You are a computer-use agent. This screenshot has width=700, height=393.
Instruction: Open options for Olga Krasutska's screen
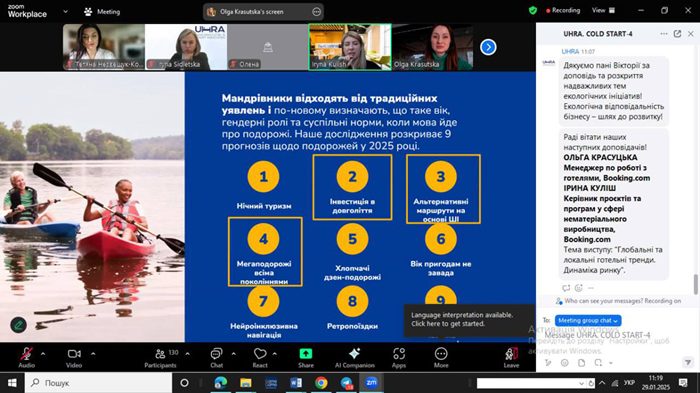pyautogui.click(x=317, y=12)
